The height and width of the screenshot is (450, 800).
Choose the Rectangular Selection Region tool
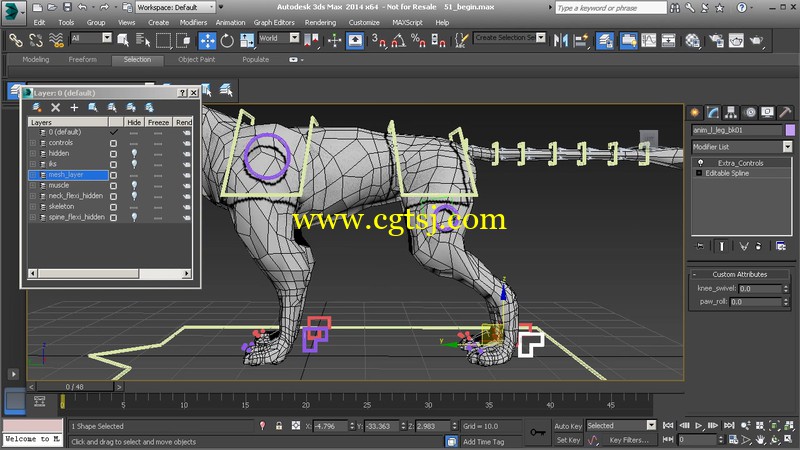coord(163,40)
